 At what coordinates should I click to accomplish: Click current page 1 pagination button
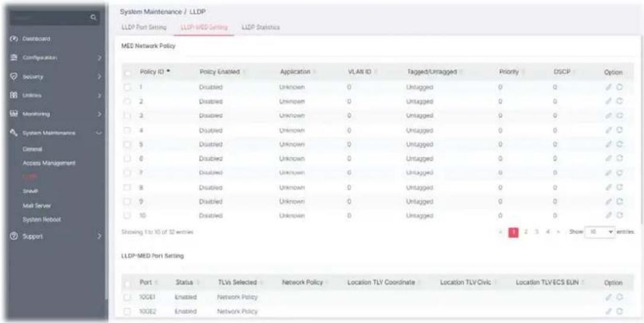[x=514, y=231]
